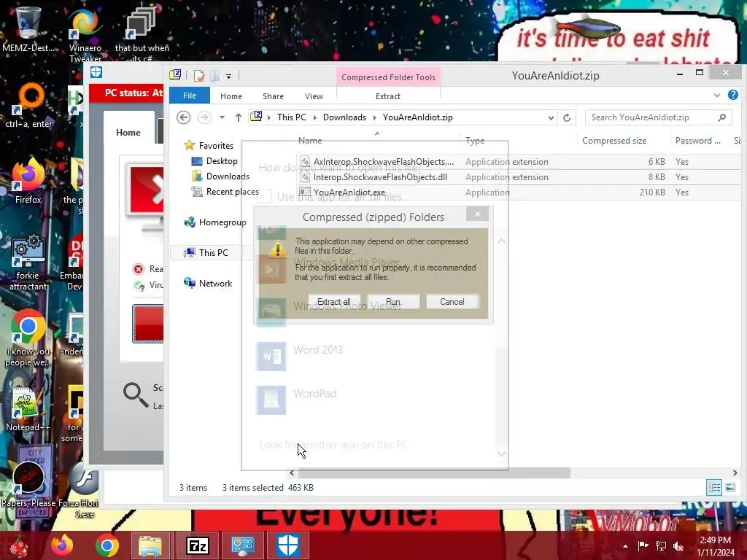This screenshot has height=560, width=747.
Task: Refresh the current folder view
Action: 567,117
